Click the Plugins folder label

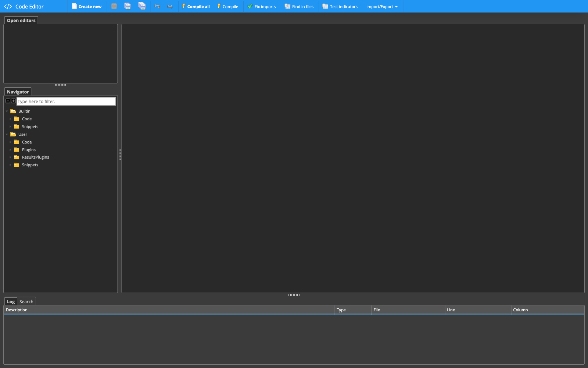[29, 150]
